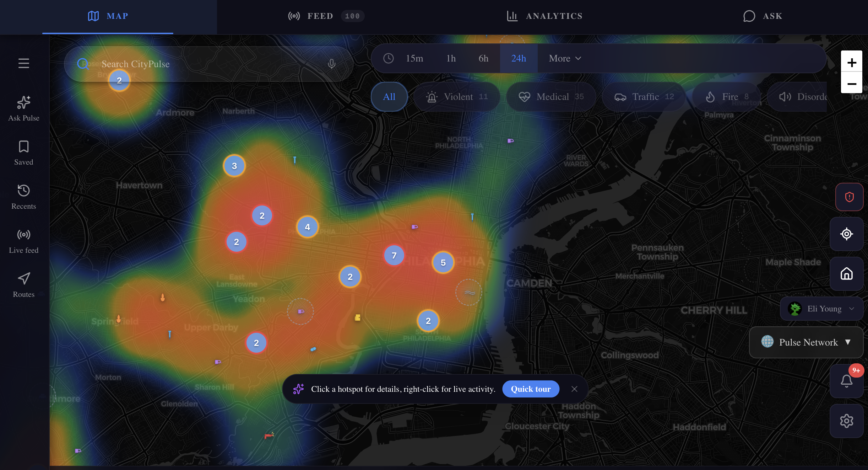This screenshot has width=868, height=470.
Task: Open Saved bookmarks in sidebar
Action: click(x=24, y=153)
